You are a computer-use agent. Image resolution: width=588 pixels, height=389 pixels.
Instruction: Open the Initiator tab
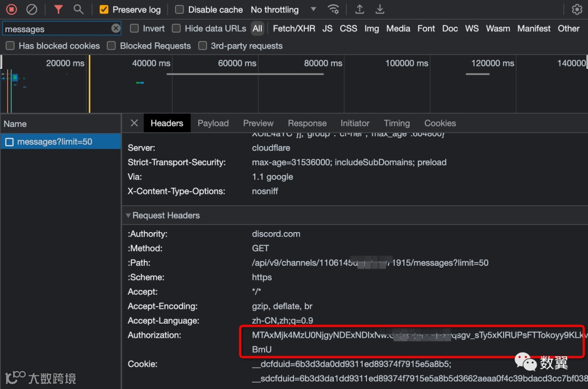click(355, 123)
